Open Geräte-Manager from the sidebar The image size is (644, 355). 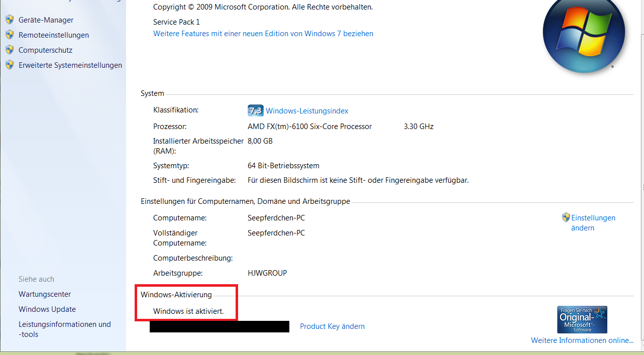pos(46,20)
